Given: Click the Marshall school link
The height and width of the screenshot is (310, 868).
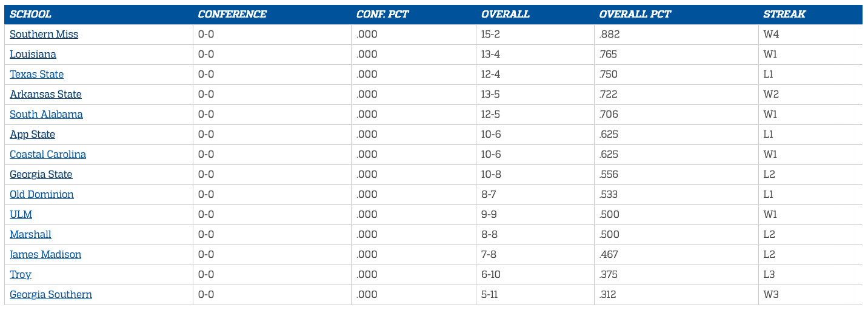Looking at the screenshot, I should pyautogui.click(x=30, y=235).
